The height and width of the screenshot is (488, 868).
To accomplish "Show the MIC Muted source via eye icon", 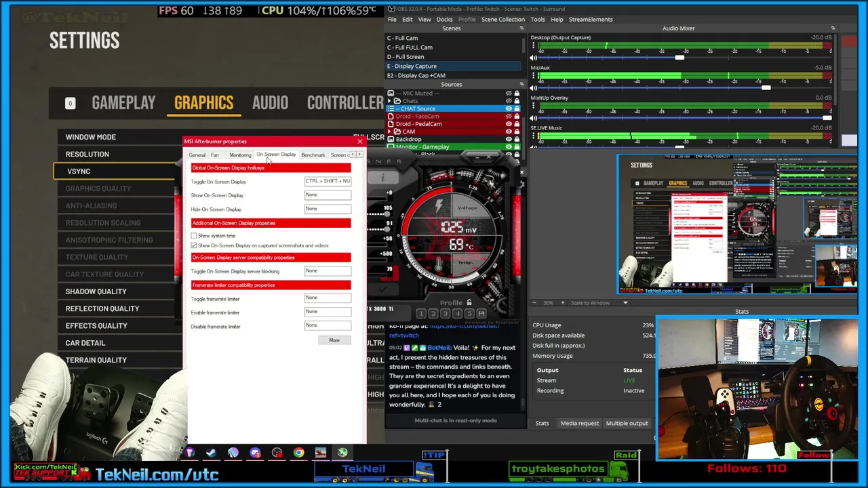I will pos(509,94).
